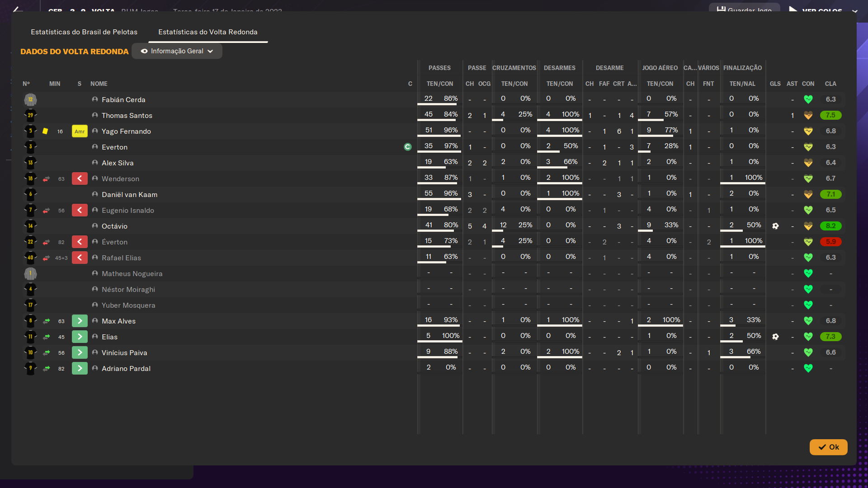
Task: Confirm with the Ok button
Action: [828, 447]
